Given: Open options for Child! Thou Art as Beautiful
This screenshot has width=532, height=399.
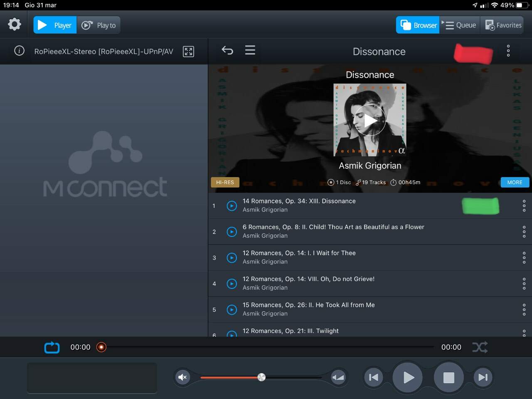Looking at the screenshot, I should pyautogui.click(x=524, y=232).
